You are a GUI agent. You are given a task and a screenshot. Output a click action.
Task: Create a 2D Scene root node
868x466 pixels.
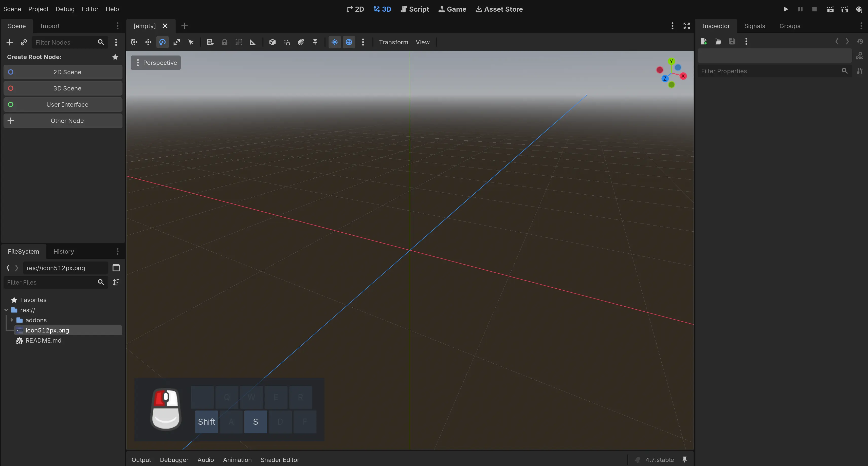(x=63, y=72)
